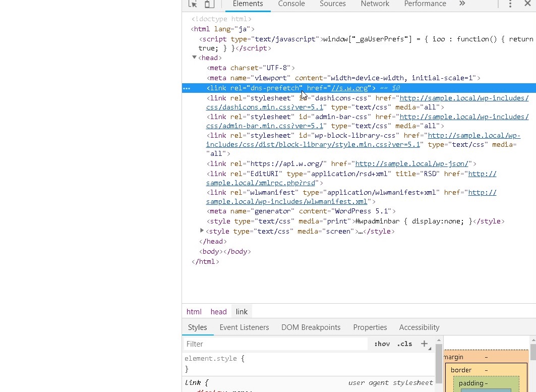536x392 pixels.
Task: Open the Performance panel
Action: click(425, 4)
